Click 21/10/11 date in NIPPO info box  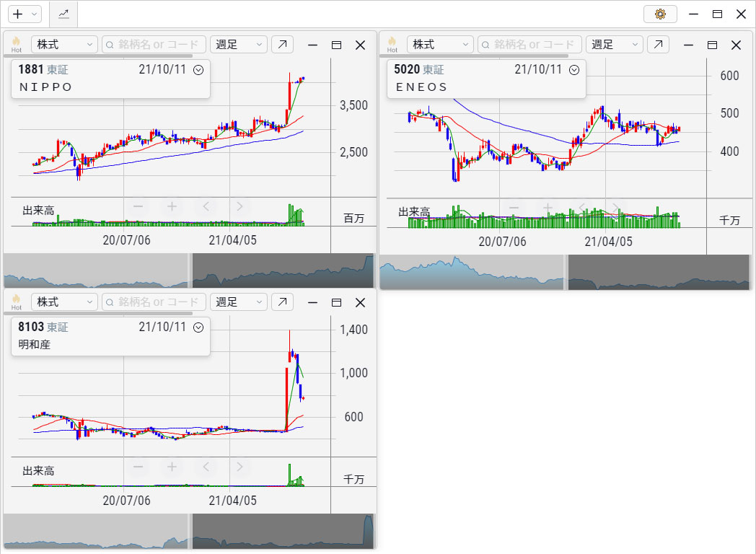[162, 69]
